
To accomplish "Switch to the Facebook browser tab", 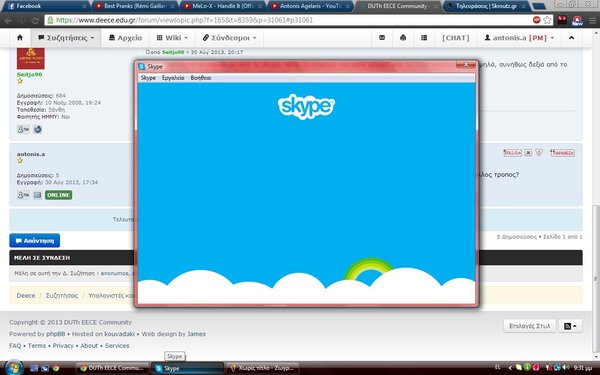I will pos(45,6).
